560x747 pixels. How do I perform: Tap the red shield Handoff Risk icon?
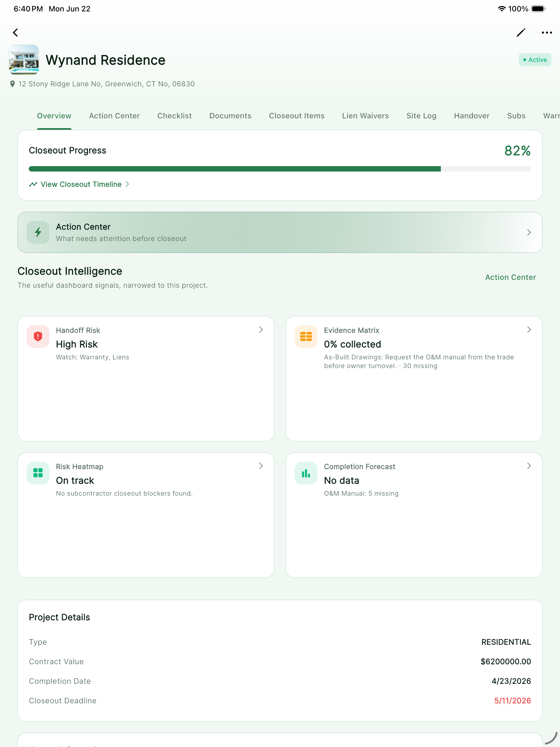[38, 337]
